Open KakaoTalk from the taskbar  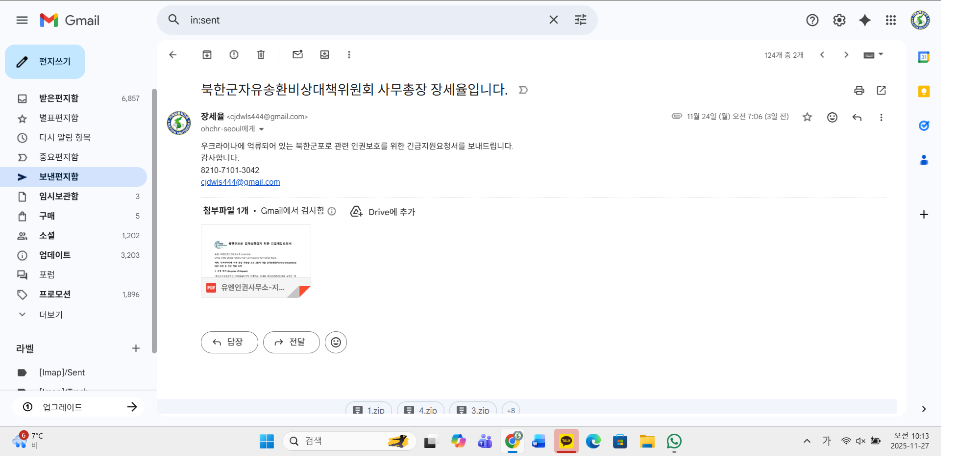[566, 441]
